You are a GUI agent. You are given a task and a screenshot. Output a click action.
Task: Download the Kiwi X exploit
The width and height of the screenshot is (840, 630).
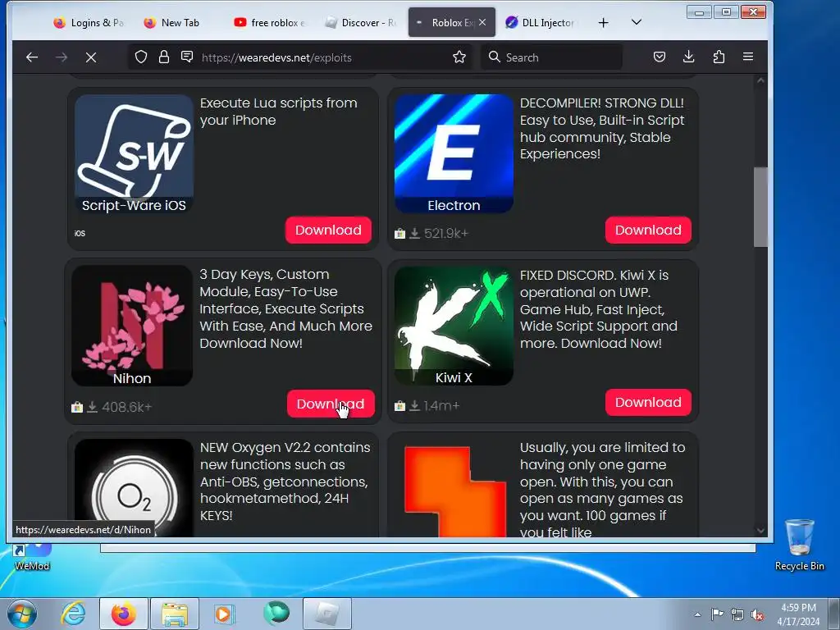coord(648,402)
